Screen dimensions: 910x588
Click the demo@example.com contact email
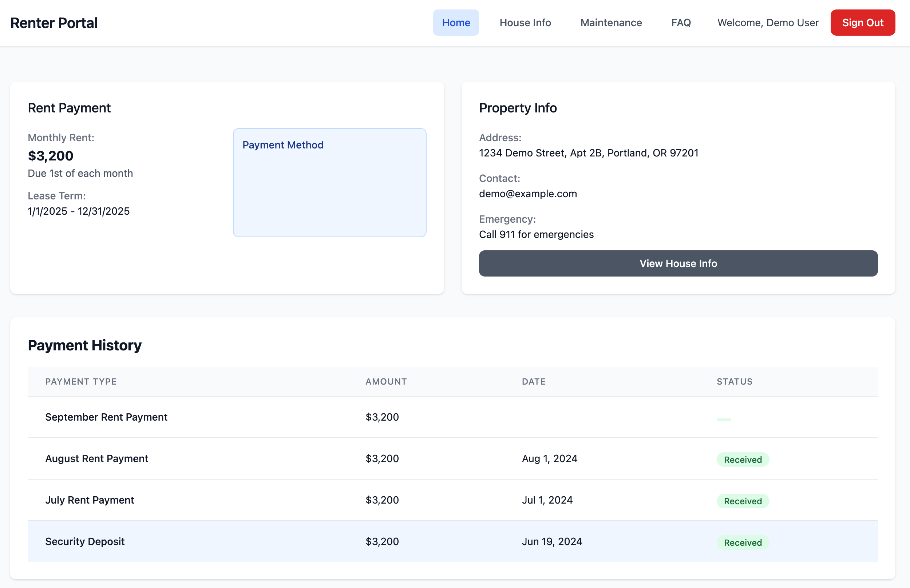(x=528, y=194)
